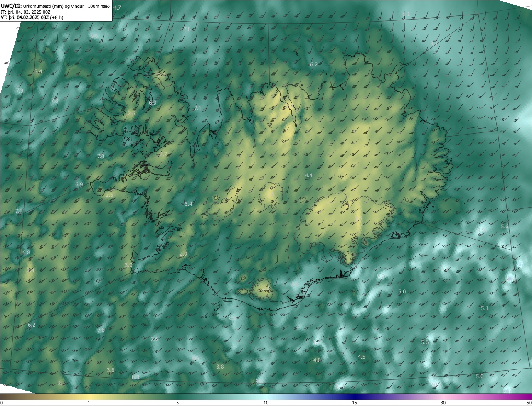This screenshot has width=532, height=406.
Task: Click the colorbar tick label 1
Action: [89, 403]
